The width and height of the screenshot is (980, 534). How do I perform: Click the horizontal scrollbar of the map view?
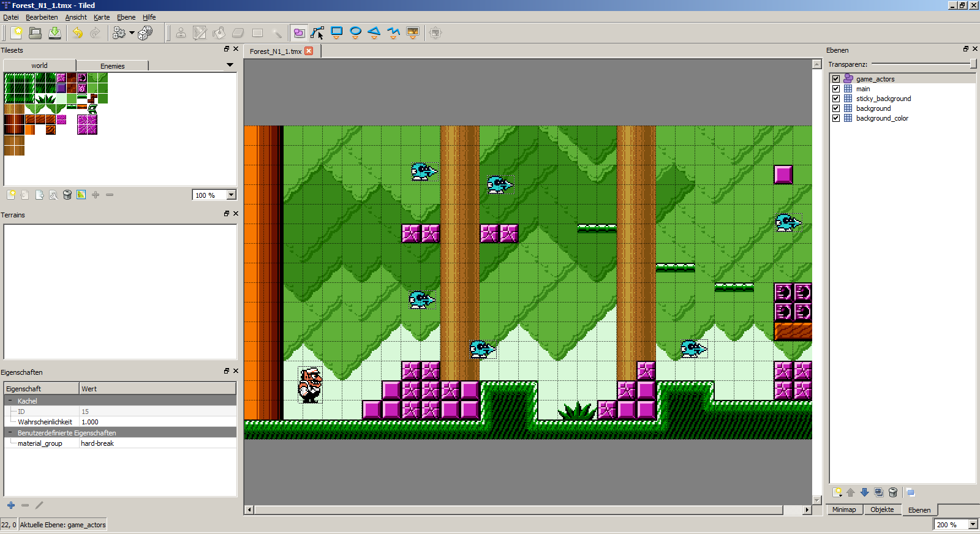pyautogui.click(x=518, y=510)
